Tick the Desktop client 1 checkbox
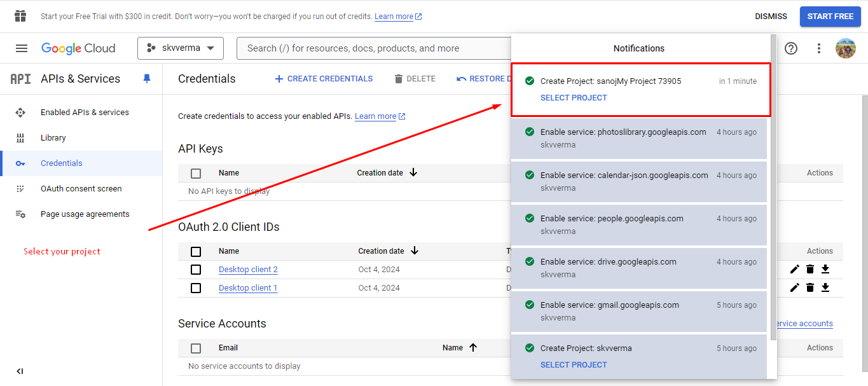Image resolution: width=868 pixels, height=386 pixels. 196,288
